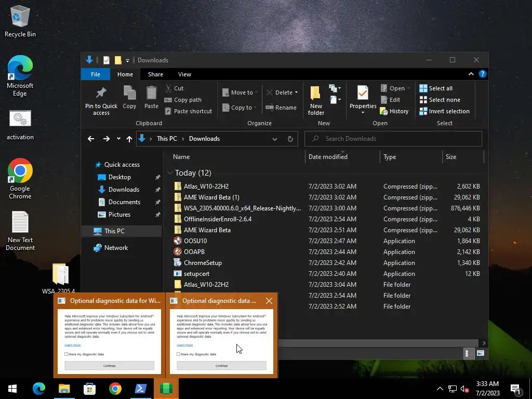The height and width of the screenshot is (399, 532).
Task: Click Paste shortcut in the ribbon
Action: pyautogui.click(x=188, y=111)
